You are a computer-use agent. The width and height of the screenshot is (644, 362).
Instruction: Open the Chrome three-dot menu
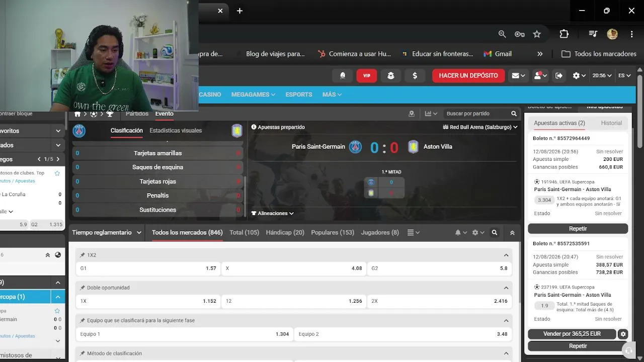631,34
